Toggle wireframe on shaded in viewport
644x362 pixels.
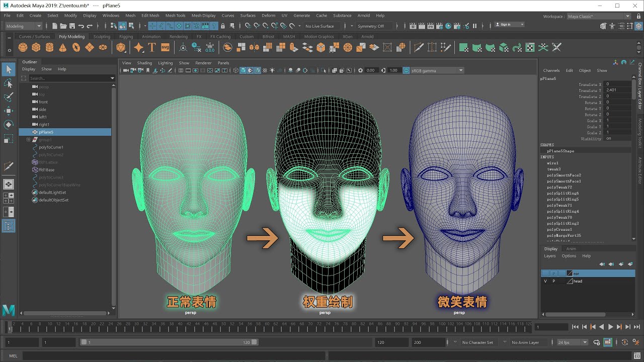258,70
